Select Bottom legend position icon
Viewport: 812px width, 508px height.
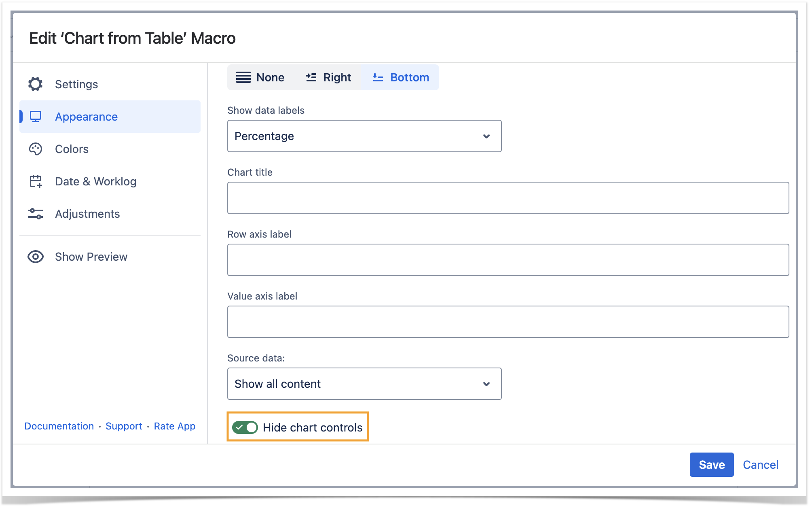click(x=378, y=77)
